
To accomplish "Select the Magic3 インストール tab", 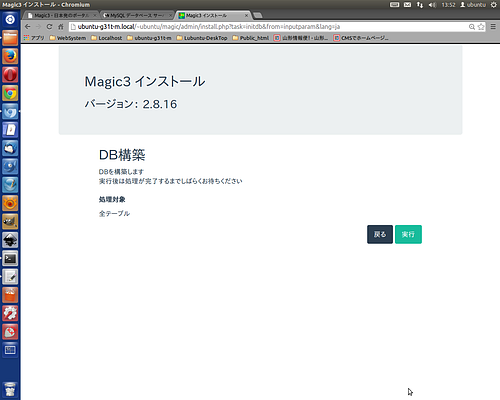I will pyautogui.click(x=213, y=15).
